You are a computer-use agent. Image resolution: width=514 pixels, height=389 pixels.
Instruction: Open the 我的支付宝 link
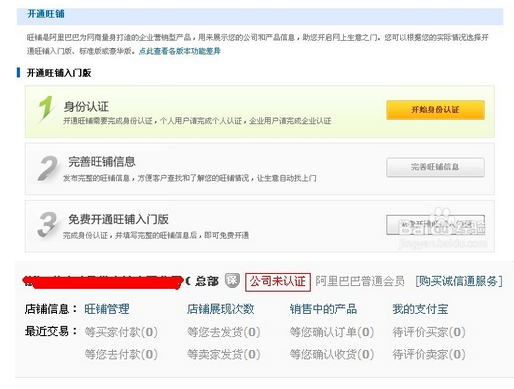420,309
